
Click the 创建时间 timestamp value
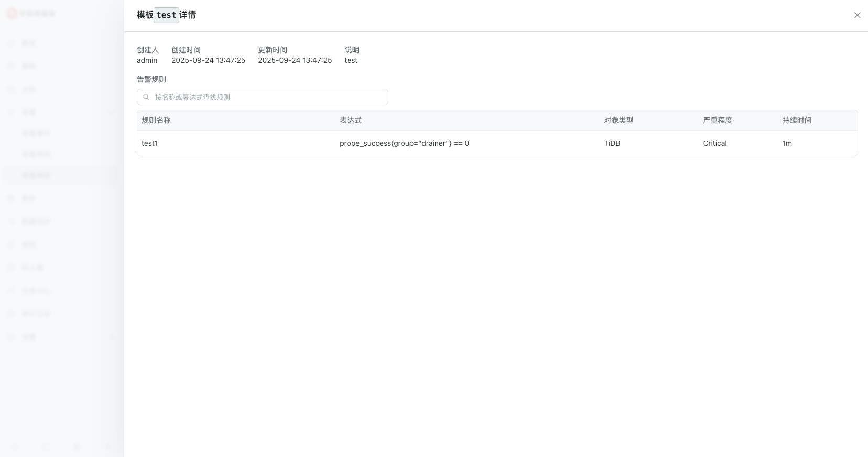(x=208, y=60)
